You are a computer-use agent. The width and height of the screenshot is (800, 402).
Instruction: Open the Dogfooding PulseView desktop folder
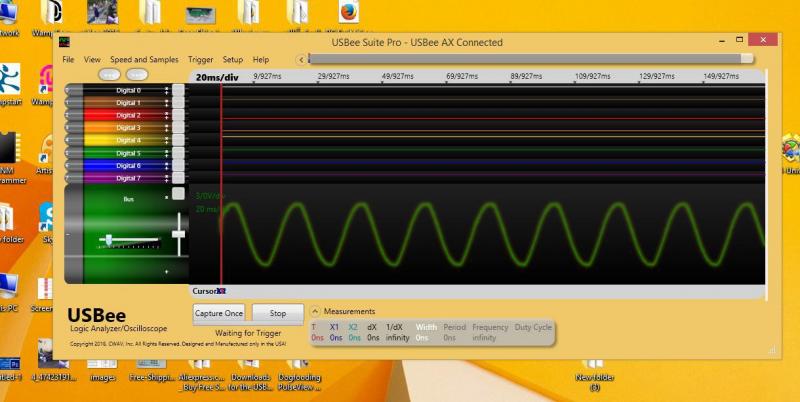coord(299,375)
